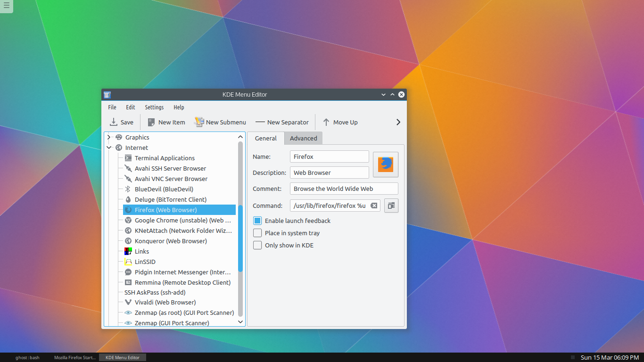Screen dimensions: 644x362
Task: Switch to Mozilla Firefox taskbar entry
Action: click(x=75, y=357)
